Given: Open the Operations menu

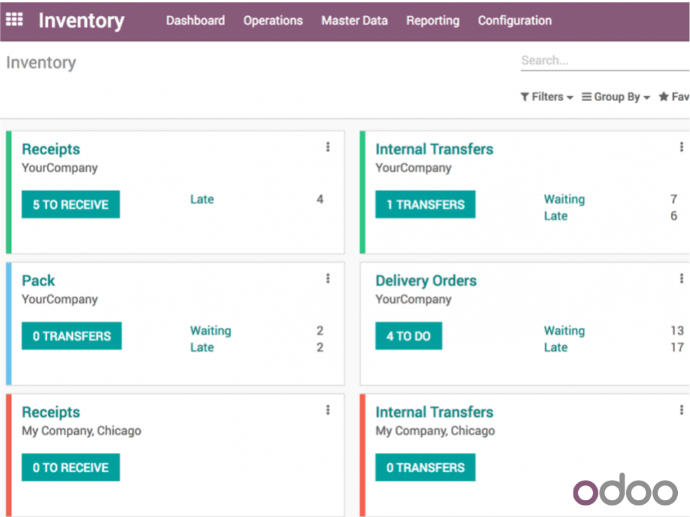Looking at the screenshot, I should (x=273, y=21).
